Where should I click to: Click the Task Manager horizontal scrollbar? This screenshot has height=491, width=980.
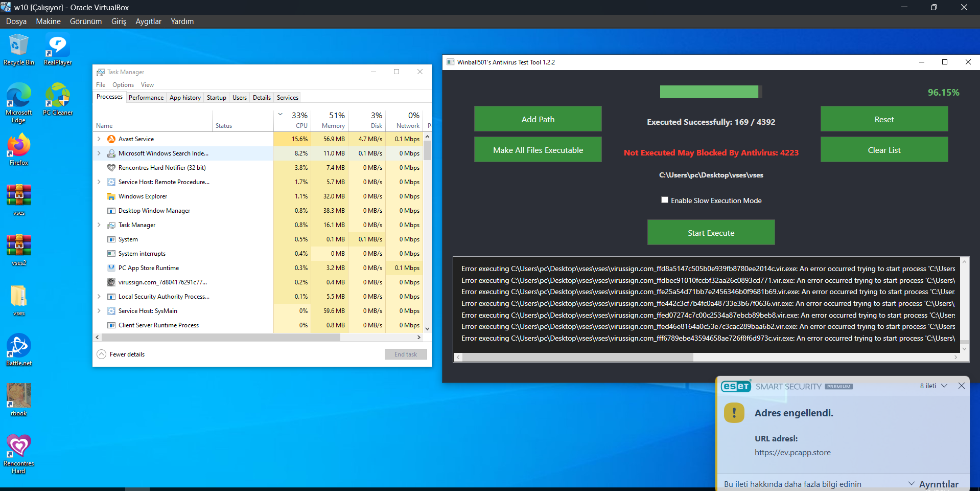221,338
